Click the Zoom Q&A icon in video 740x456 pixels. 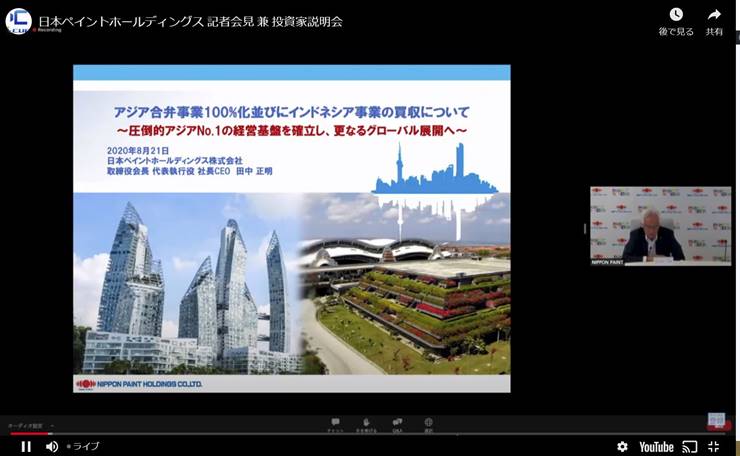(x=397, y=424)
